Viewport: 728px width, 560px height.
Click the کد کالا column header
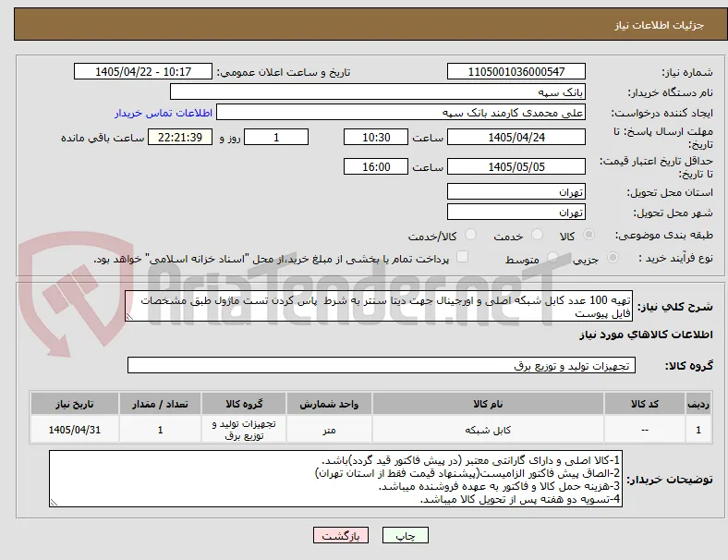[645, 404]
